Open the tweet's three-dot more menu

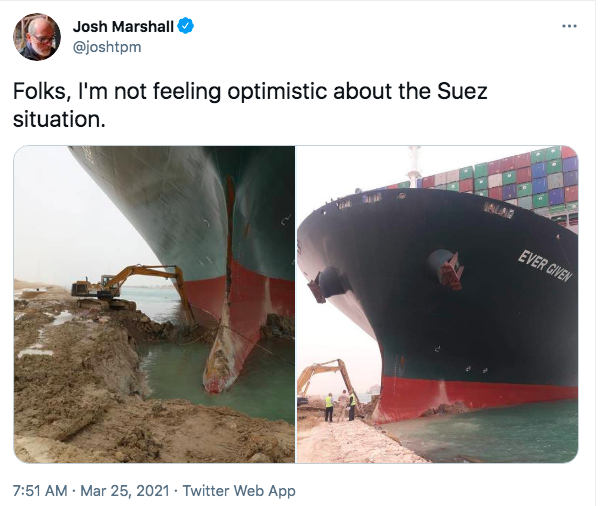click(569, 26)
